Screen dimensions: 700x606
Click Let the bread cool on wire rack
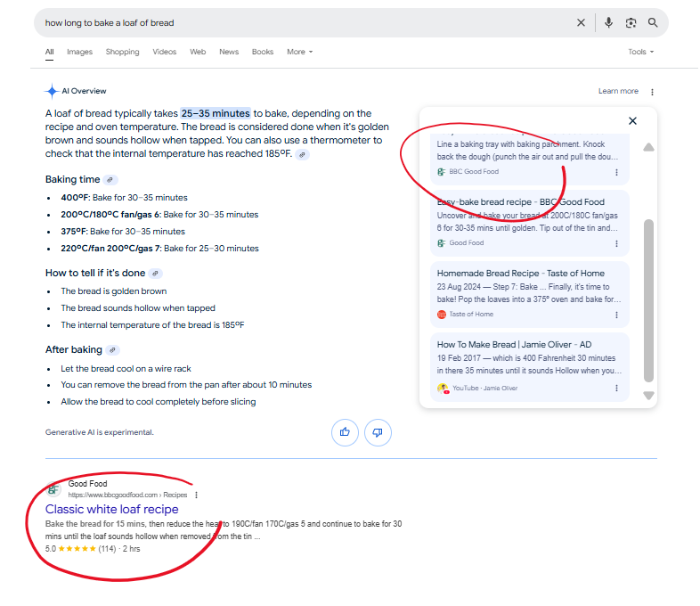click(x=126, y=369)
